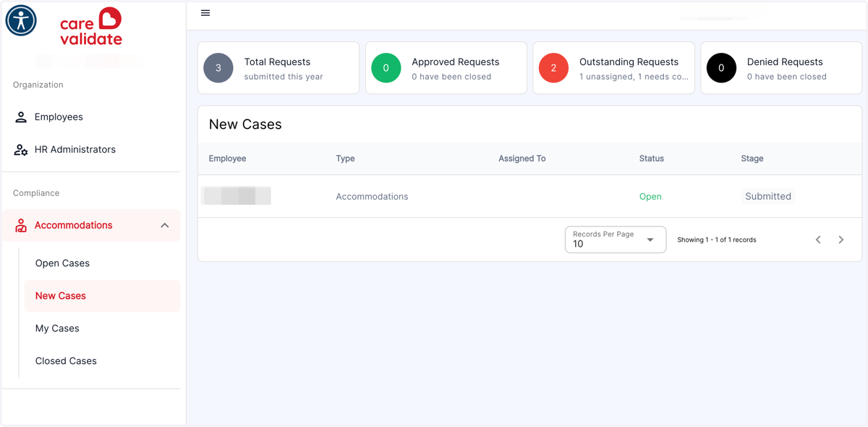The height and width of the screenshot is (427, 868).
Task: Open My Cases in the sidebar
Action: pyautogui.click(x=102, y=329)
